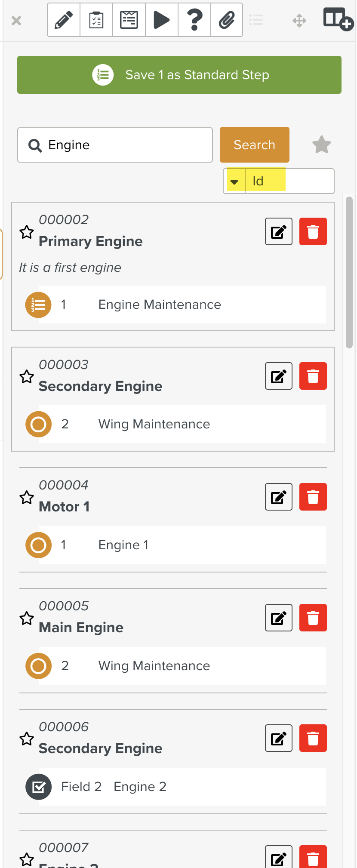Edit the Motor 1 standard step
This screenshot has height=868, width=357.
[279, 497]
